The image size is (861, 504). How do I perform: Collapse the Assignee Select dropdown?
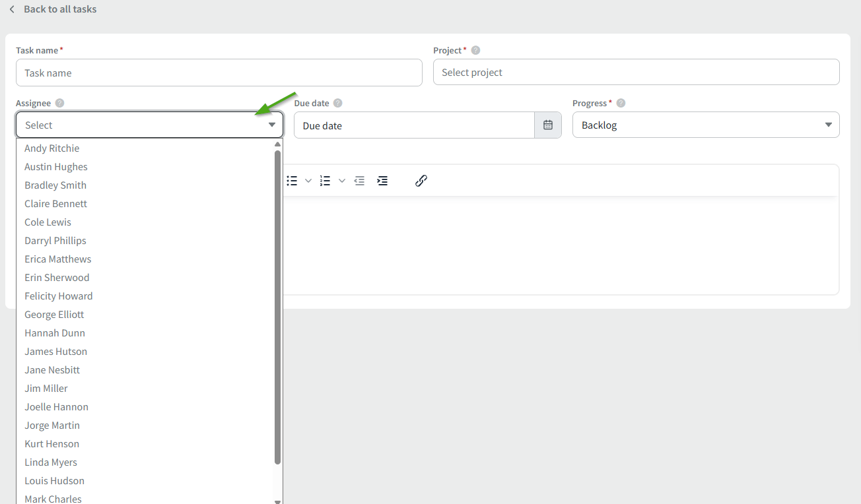271,125
